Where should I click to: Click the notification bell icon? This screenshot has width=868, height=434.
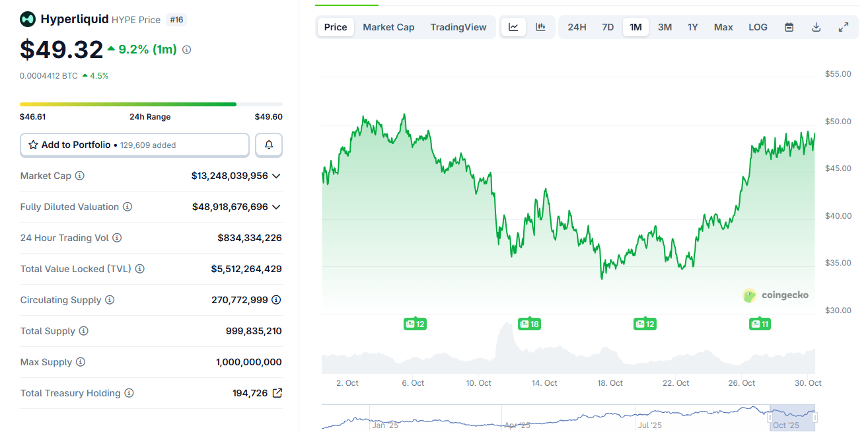point(268,144)
